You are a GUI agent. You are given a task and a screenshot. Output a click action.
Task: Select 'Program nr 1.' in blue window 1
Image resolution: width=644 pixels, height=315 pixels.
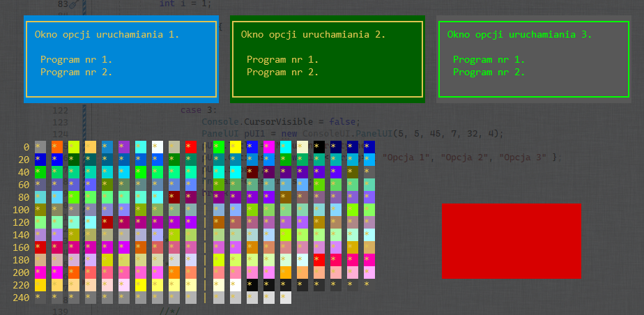point(77,59)
